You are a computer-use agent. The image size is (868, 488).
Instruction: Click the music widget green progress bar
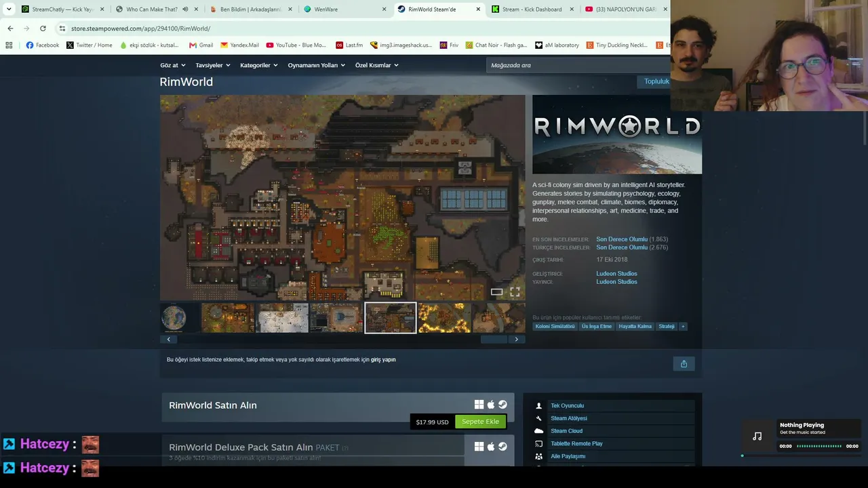point(819,446)
